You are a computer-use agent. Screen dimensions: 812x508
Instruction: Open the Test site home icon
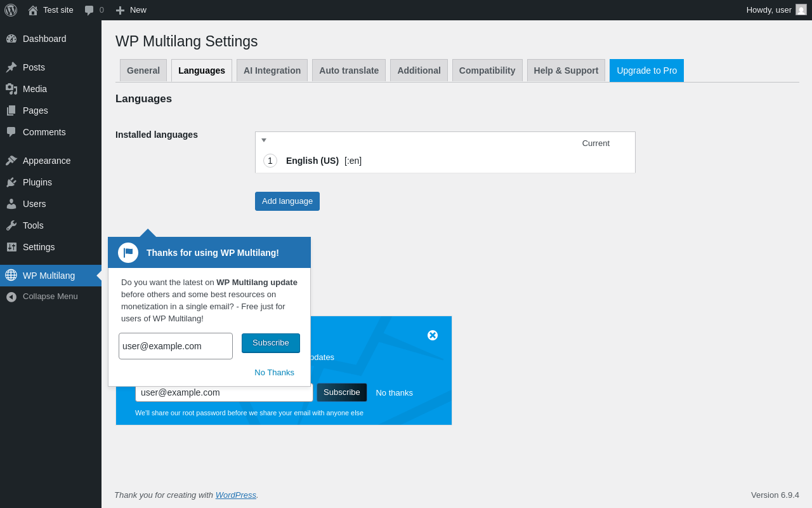(33, 10)
